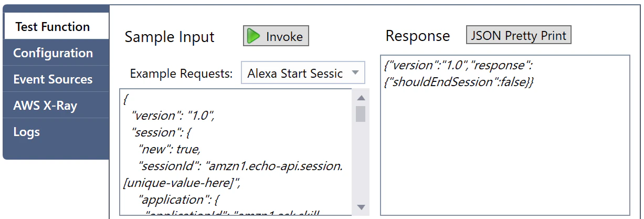Click the scrollbar up arrow in Sample Input
Viewport: 644px width, 219px height.
pyautogui.click(x=361, y=98)
